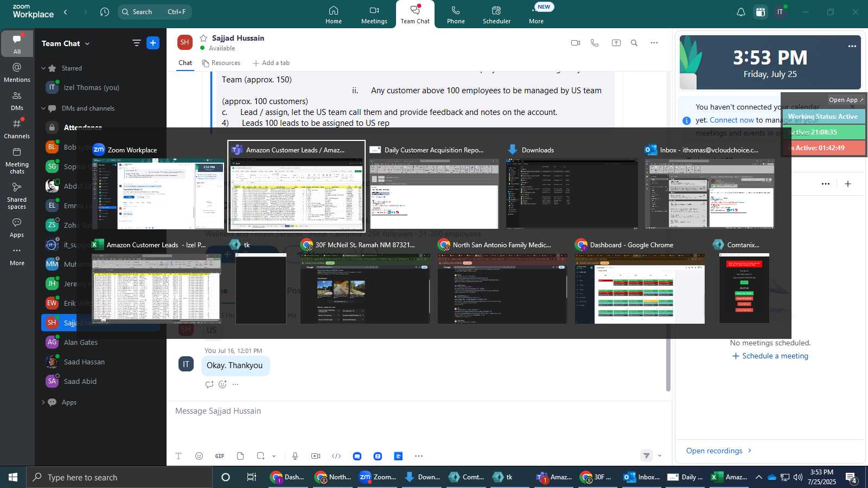Open the Scheduler tab
868x488 pixels.
pos(496,15)
